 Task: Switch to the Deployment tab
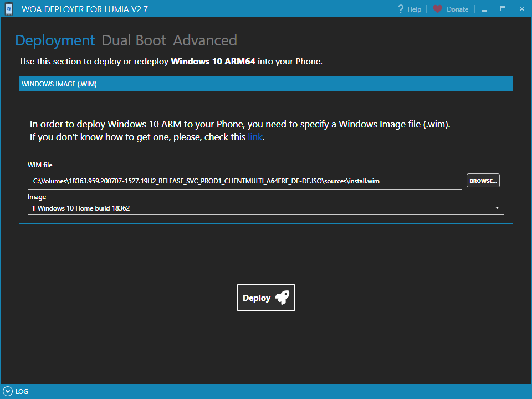[x=55, y=40]
